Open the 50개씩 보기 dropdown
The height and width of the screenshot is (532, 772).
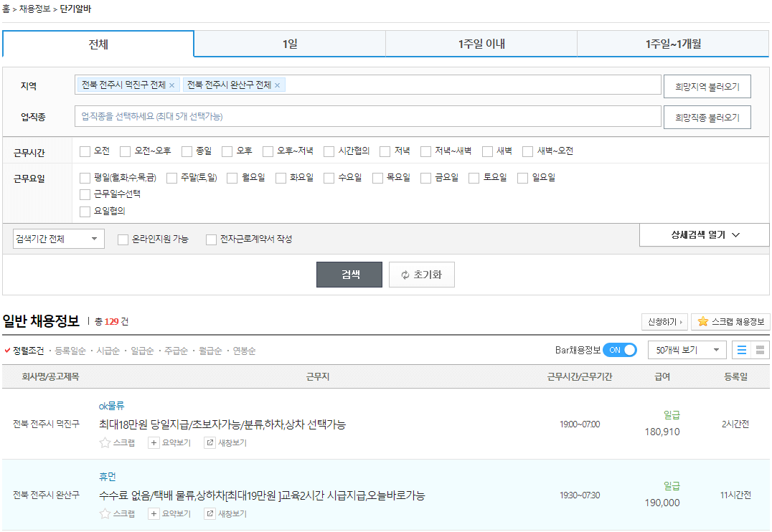[x=686, y=350]
